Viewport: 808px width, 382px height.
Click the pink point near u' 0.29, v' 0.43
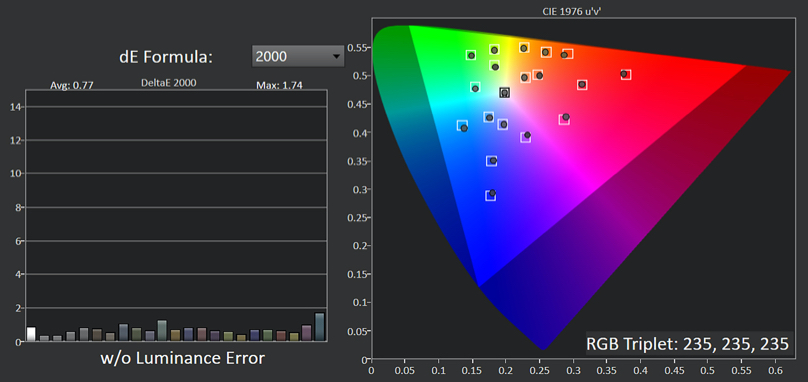[566, 117]
